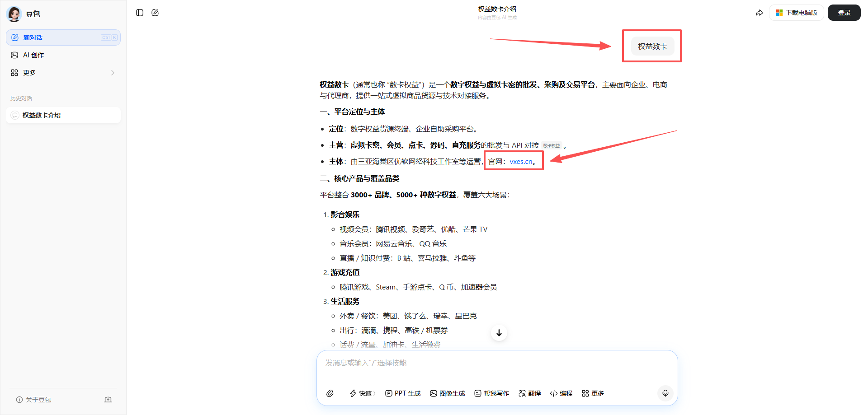The image size is (868, 415).
Task: Select the 编程 coding tool
Action: (561, 393)
